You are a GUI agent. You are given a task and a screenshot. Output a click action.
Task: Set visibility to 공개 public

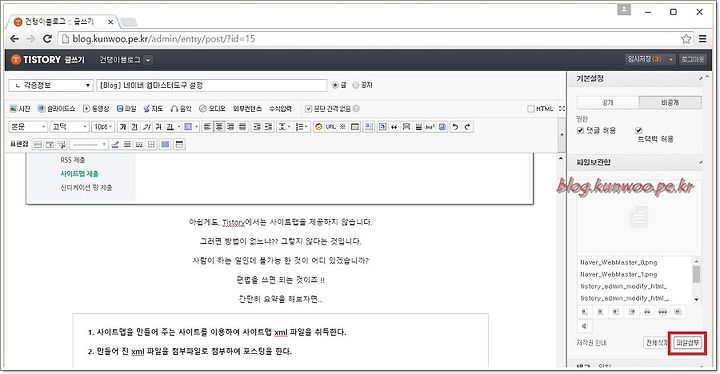(608, 102)
